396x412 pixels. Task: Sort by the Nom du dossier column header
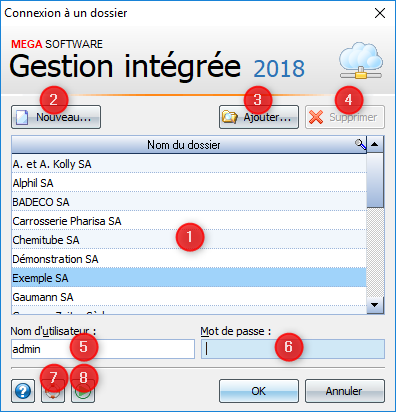point(184,145)
